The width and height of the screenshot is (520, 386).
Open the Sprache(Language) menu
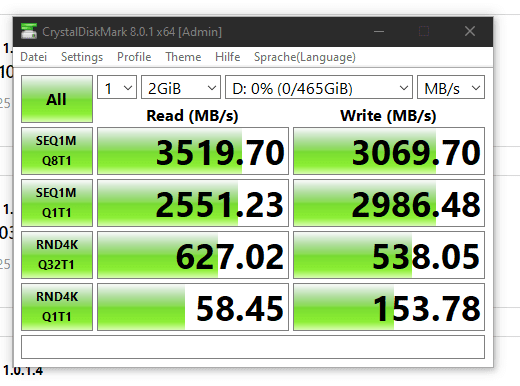click(305, 57)
